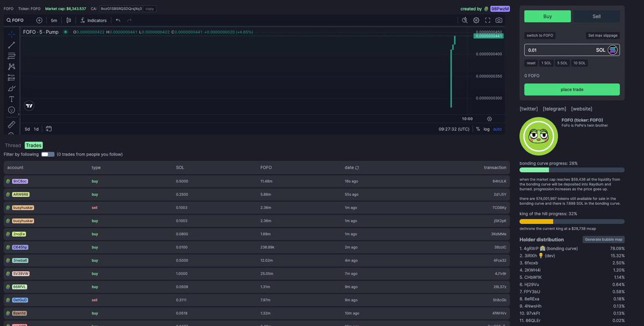Set chart range to 1d
The height and width of the screenshot is (326, 644).
coord(36,129)
